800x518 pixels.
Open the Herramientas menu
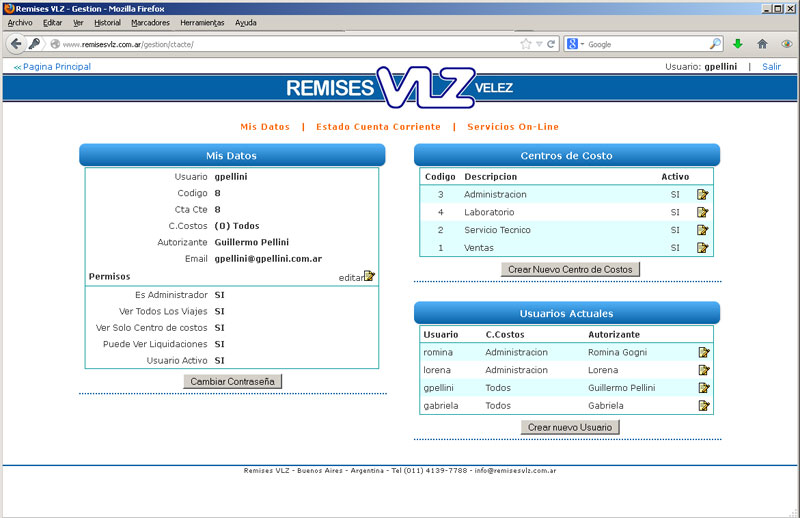[202, 22]
